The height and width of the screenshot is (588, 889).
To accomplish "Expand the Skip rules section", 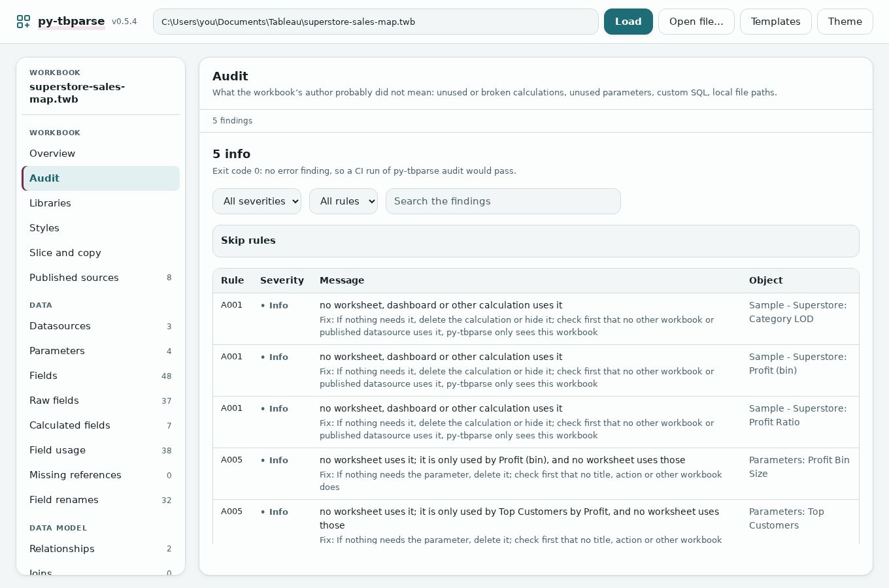I will pyautogui.click(x=536, y=241).
